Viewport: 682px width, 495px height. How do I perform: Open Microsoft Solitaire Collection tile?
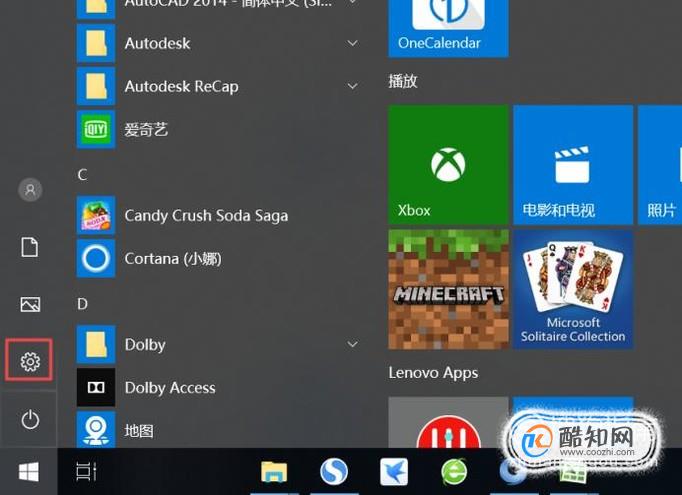coord(573,290)
